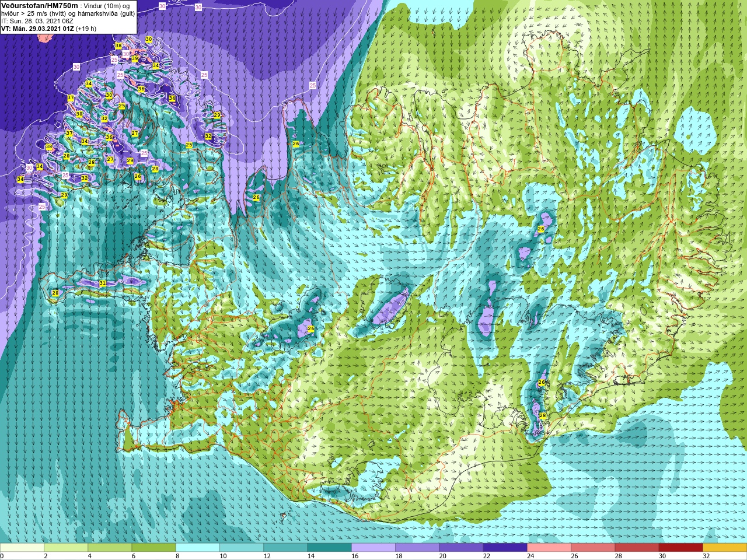Click the 24–26 m/s light pink legend swatch
The image size is (747, 560).
549,548
